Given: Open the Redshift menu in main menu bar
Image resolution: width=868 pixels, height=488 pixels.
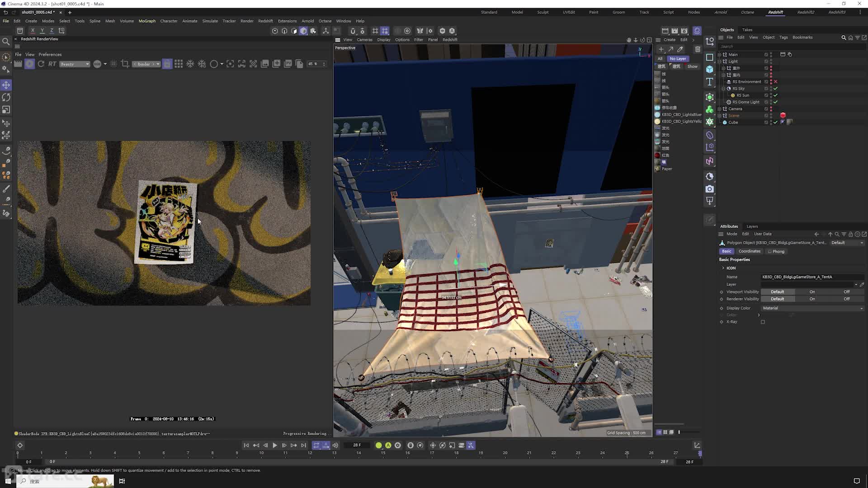Looking at the screenshot, I should [265, 21].
